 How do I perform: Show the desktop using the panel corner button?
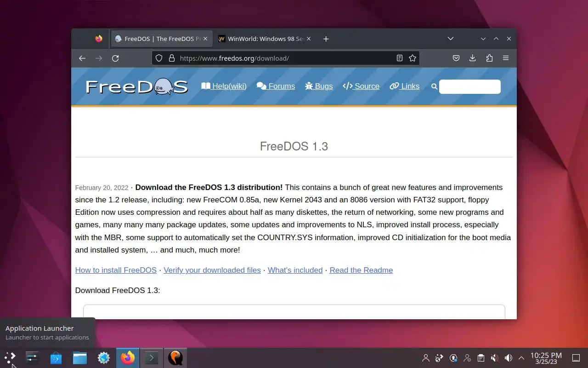coord(576,358)
